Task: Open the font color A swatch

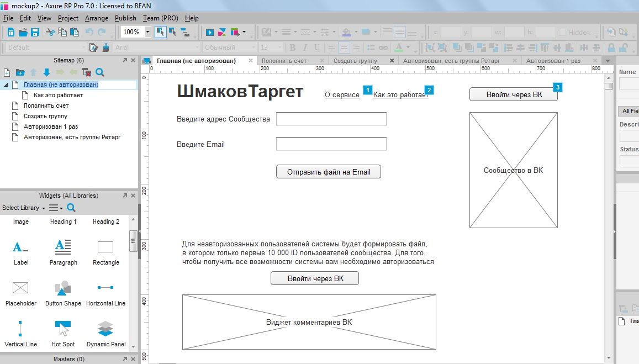Action: pyautogui.click(x=399, y=48)
